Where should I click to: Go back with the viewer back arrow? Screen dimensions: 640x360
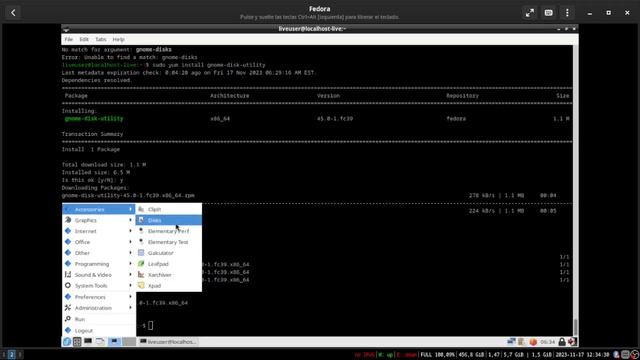[x=13, y=13]
